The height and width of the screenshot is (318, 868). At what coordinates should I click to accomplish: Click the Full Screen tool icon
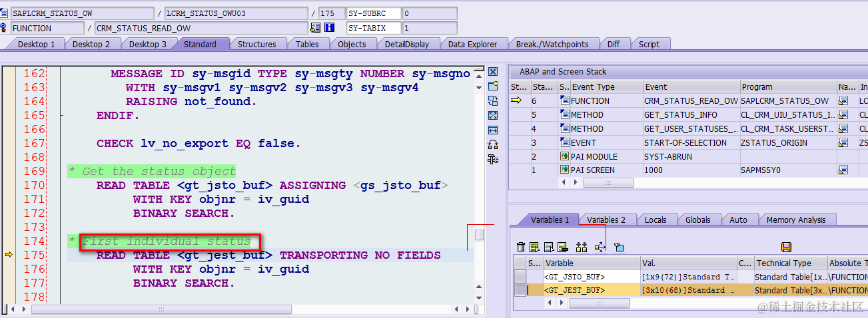click(493, 115)
